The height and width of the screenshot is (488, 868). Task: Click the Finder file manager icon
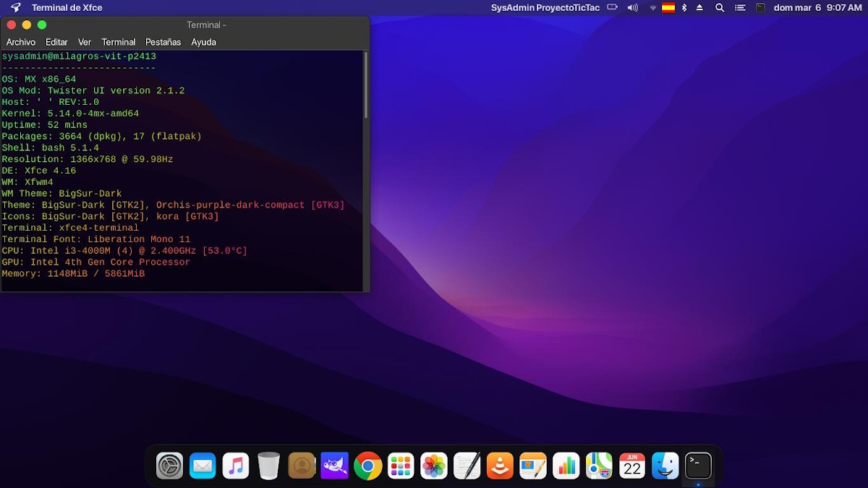665,466
